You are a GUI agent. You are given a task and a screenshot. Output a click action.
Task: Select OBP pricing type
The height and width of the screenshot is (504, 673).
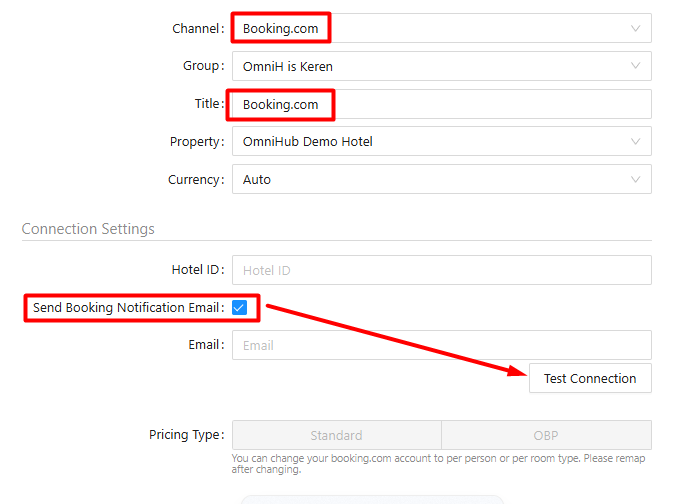pyautogui.click(x=546, y=435)
